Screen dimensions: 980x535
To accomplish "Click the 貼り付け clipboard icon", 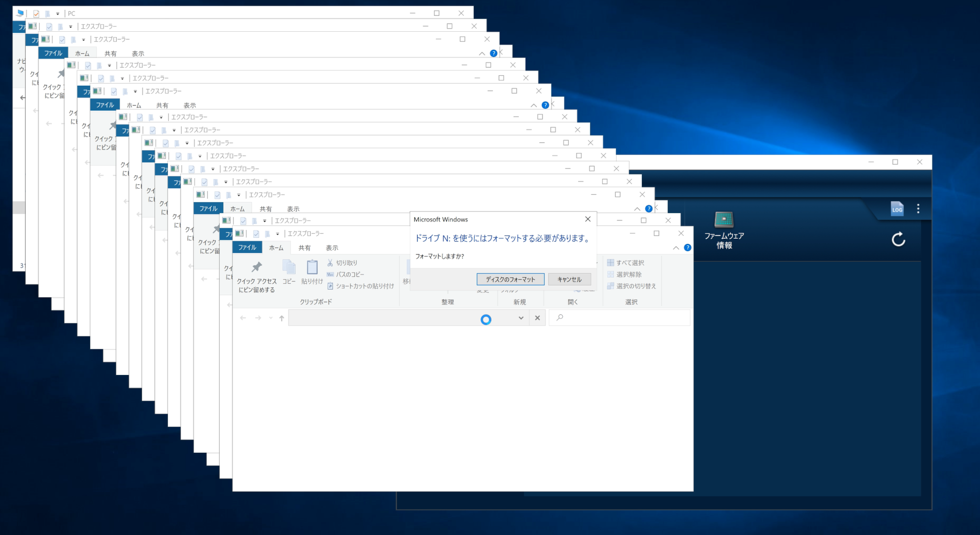I will [x=312, y=268].
